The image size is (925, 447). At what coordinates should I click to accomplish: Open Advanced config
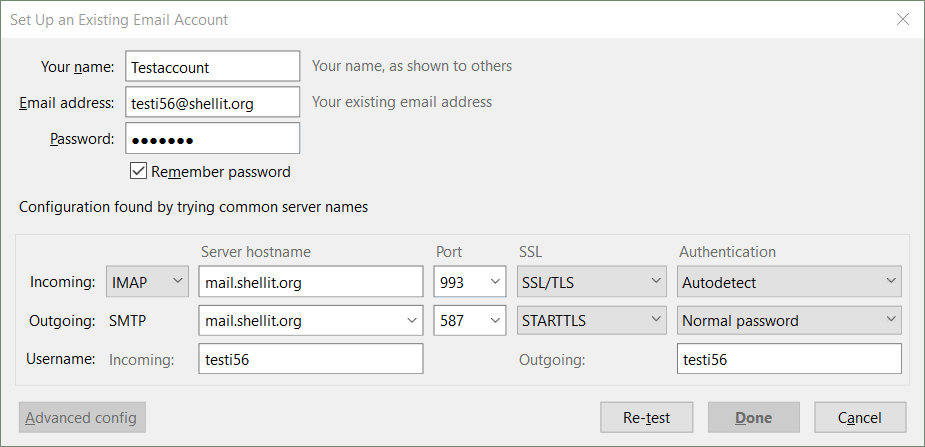tap(82, 418)
